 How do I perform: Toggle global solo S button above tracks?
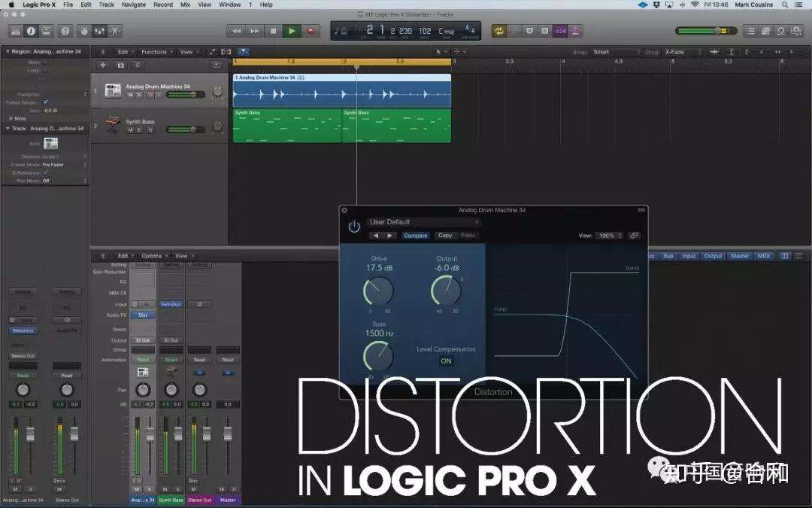(138, 65)
